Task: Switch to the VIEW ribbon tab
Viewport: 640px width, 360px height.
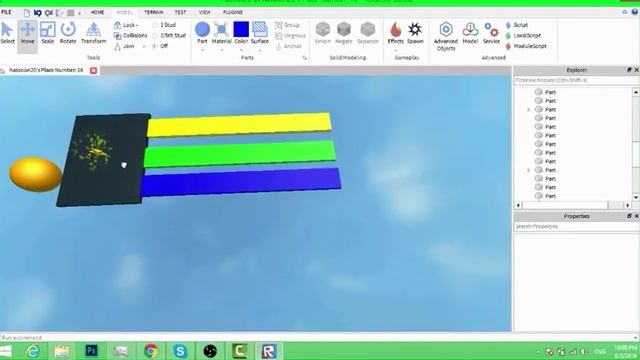Action: [x=204, y=12]
